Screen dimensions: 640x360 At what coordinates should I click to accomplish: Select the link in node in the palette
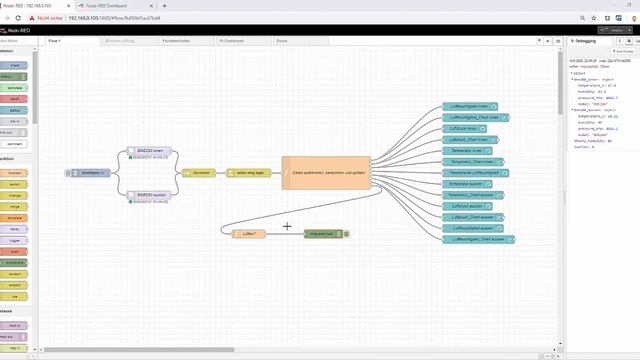[x=14, y=122]
